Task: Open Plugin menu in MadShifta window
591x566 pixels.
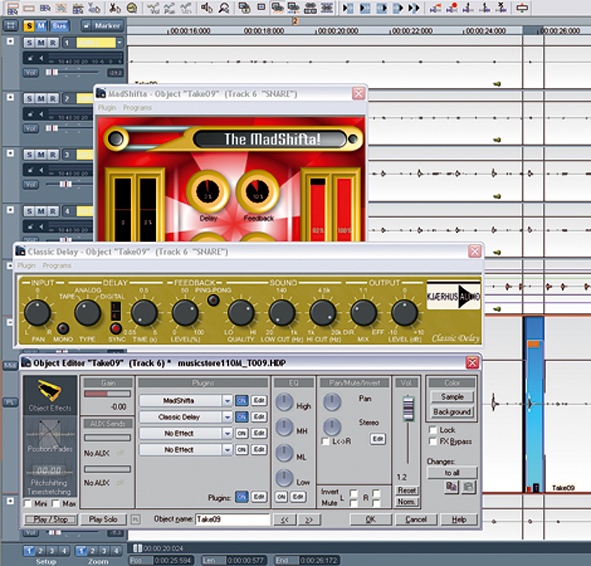Action: click(x=107, y=108)
